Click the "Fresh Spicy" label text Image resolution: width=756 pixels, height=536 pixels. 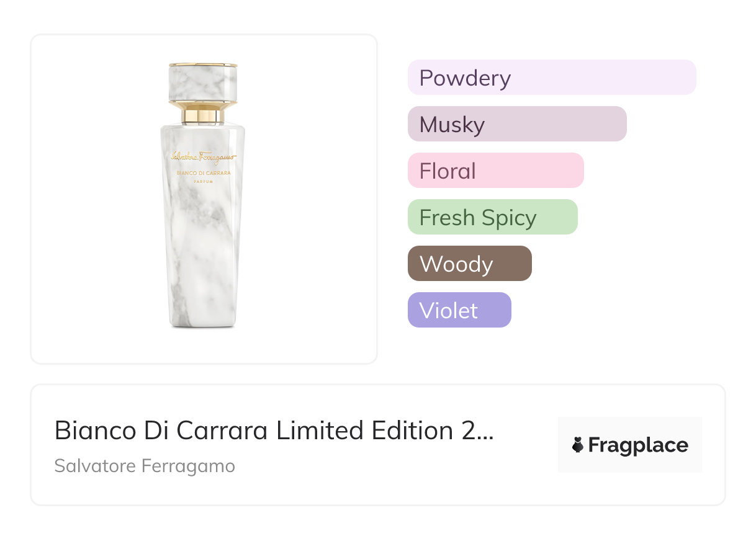(x=477, y=218)
